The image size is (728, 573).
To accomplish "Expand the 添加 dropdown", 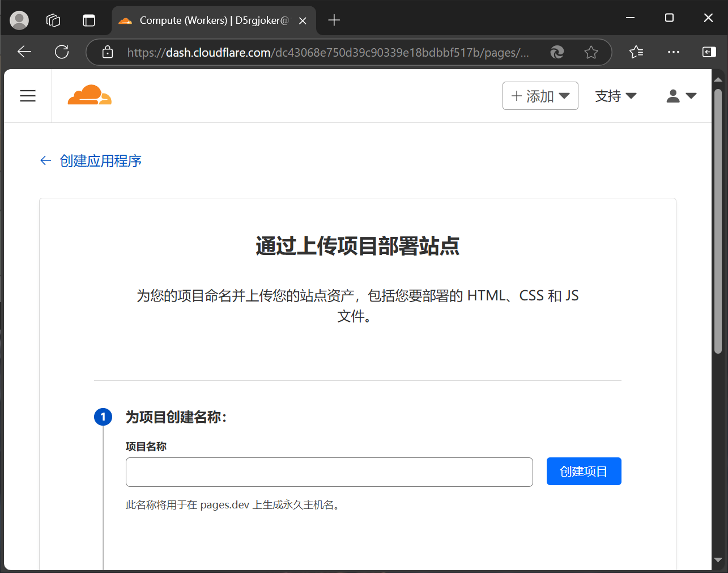I will [540, 96].
